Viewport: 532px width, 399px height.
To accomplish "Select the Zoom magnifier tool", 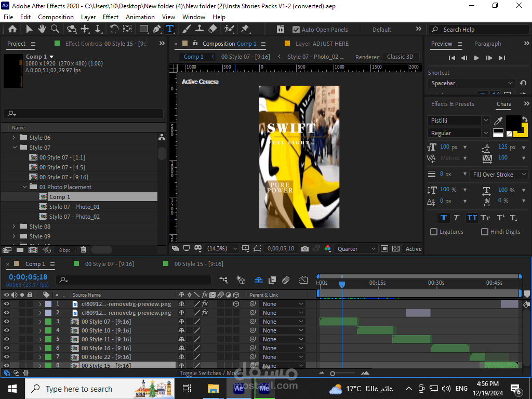I will pyautogui.click(x=54, y=29).
